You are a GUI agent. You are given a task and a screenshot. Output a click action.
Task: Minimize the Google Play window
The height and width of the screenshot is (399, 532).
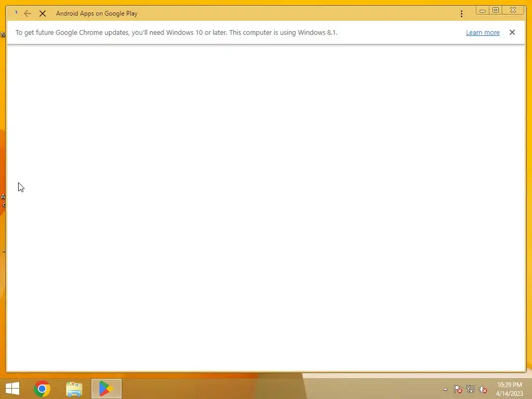[482, 10]
